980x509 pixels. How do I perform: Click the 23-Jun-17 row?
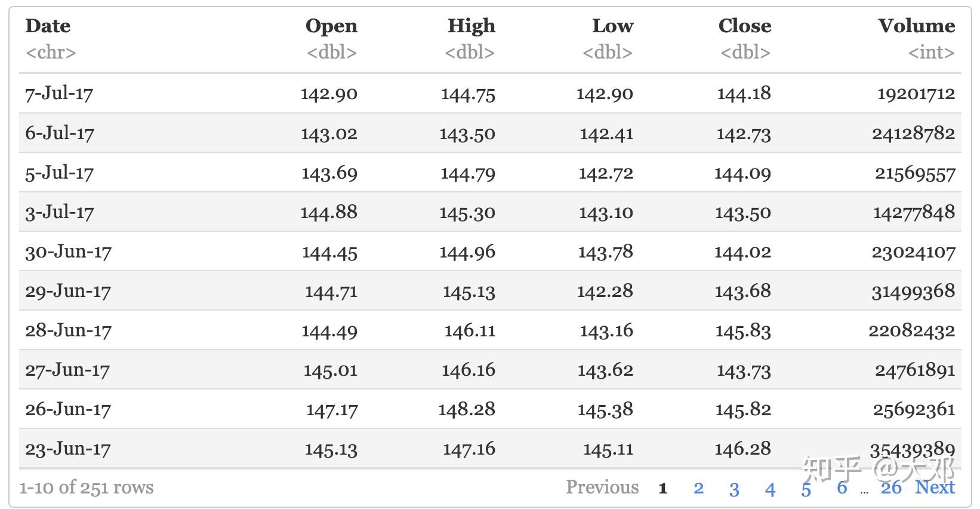tap(68, 449)
